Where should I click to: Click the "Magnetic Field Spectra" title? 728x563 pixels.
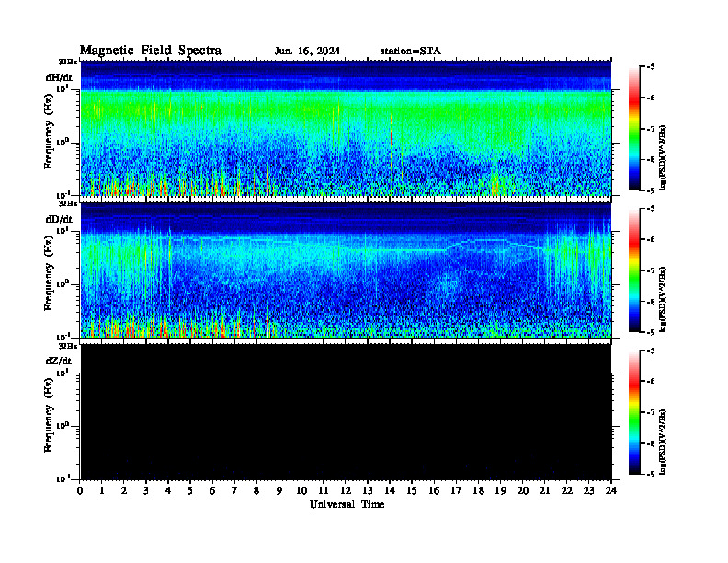pyautogui.click(x=151, y=51)
